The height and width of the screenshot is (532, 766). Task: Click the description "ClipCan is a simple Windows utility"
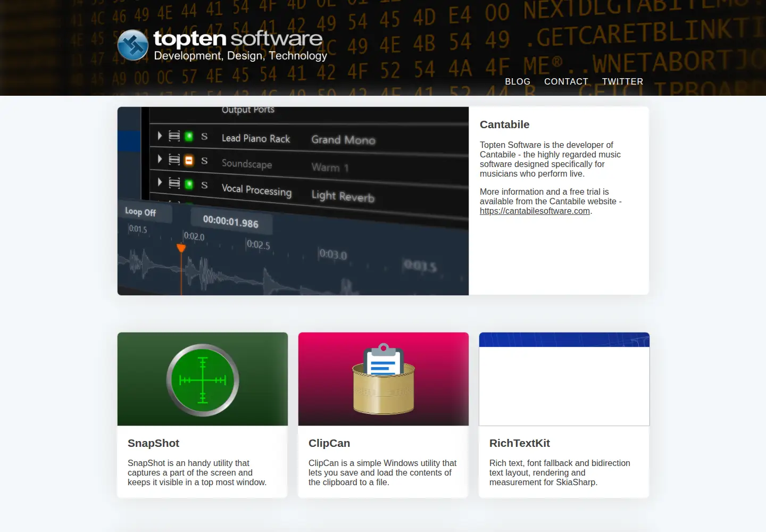click(x=382, y=473)
